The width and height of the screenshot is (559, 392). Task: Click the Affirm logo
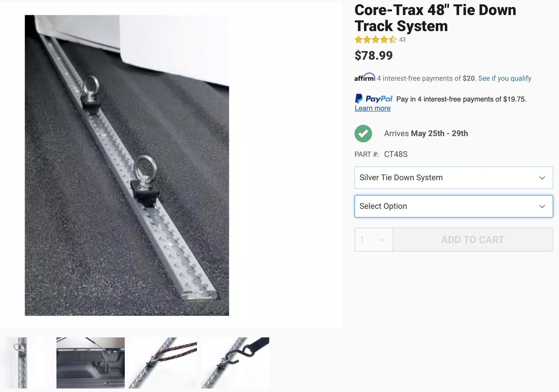(365, 77)
